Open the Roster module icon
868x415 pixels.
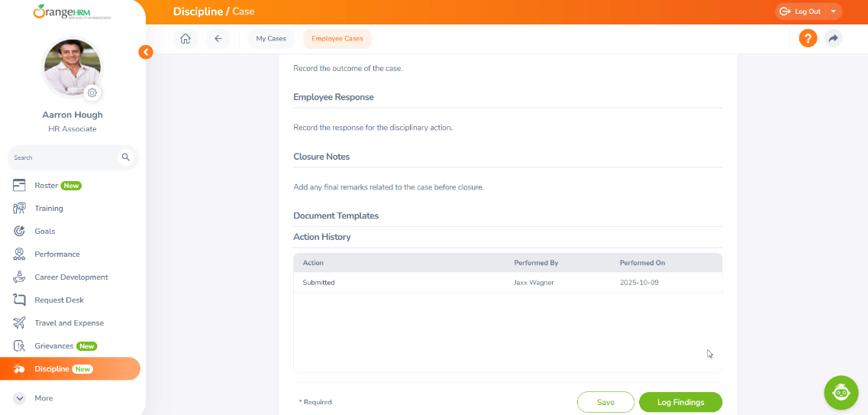[x=20, y=186]
